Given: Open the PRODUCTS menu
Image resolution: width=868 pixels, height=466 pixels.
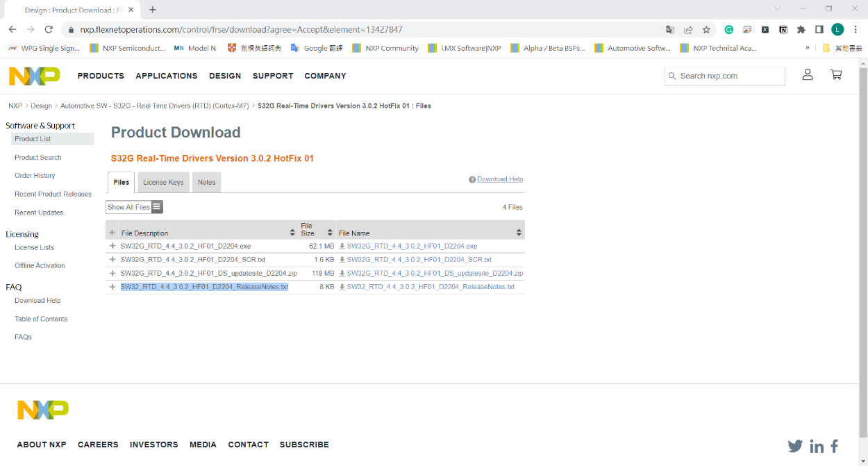Looking at the screenshot, I should click(101, 76).
